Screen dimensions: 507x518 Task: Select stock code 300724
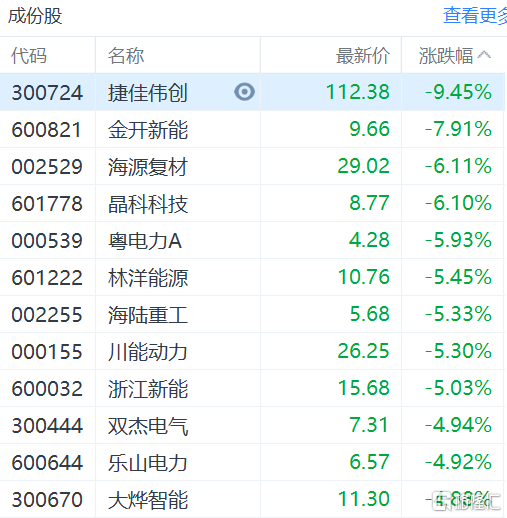[x=47, y=92]
